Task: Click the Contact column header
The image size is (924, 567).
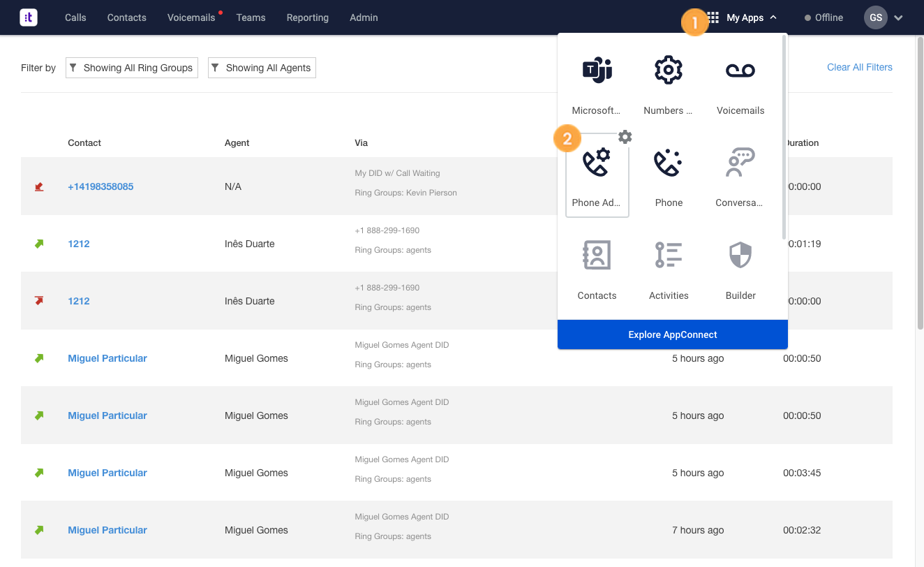Action: (84, 142)
